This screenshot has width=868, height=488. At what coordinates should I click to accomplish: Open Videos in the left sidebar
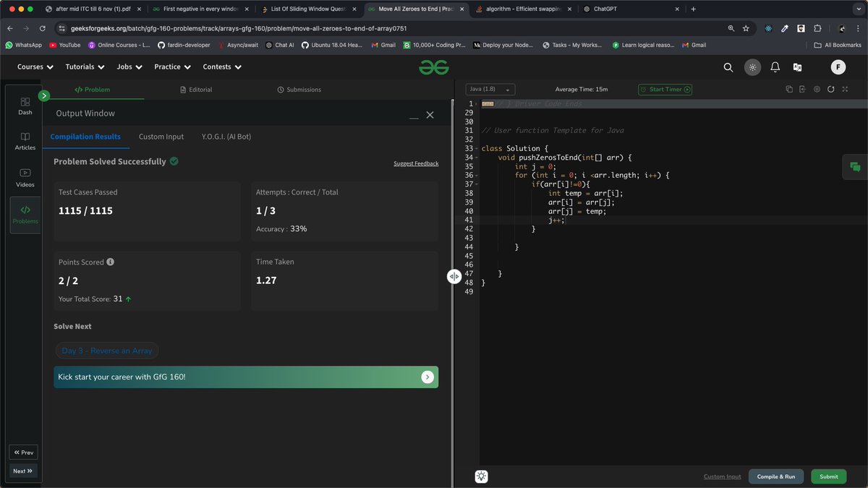[x=25, y=178]
